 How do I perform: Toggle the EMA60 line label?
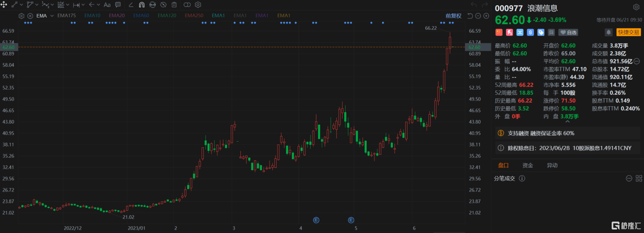click(x=141, y=16)
